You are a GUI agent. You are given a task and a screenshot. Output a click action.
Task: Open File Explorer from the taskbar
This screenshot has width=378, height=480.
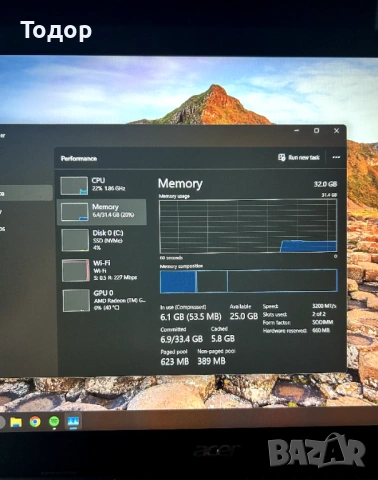click(16, 422)
